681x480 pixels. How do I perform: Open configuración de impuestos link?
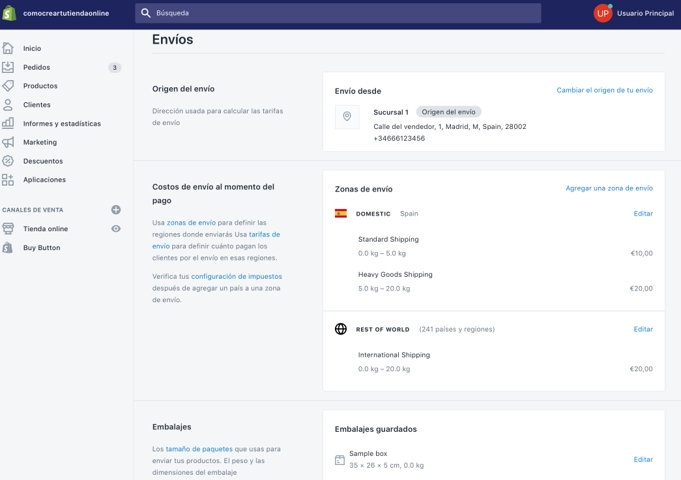click(x=236, y=276)
